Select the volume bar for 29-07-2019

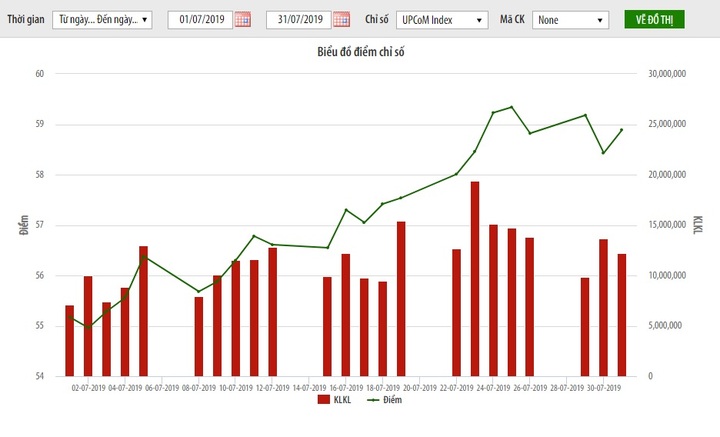point(585,326)
